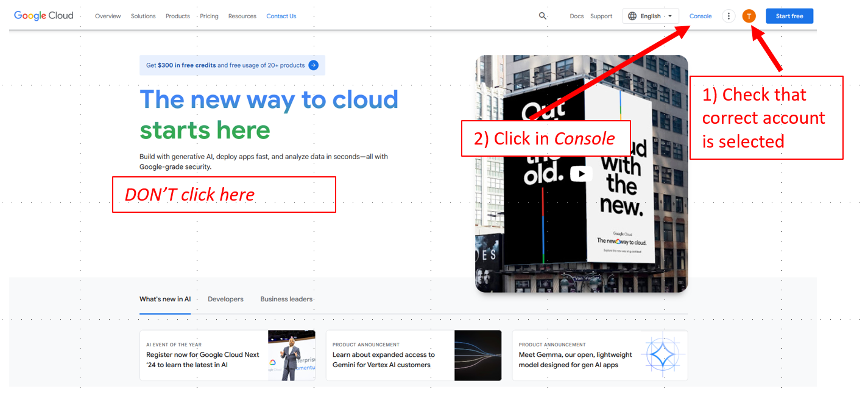Switch to the Business leaders tab
Image resolution: width=868 pixels, height=397 pixels.
(286, 299)
